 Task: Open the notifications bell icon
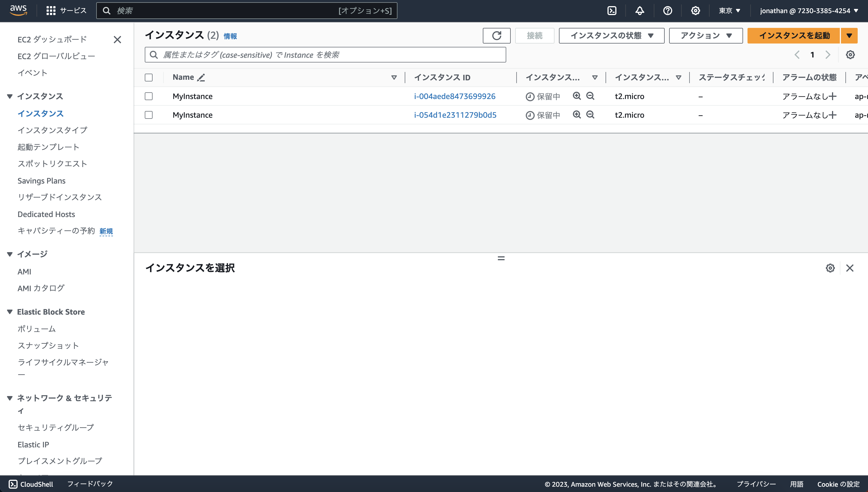(640, 11)
